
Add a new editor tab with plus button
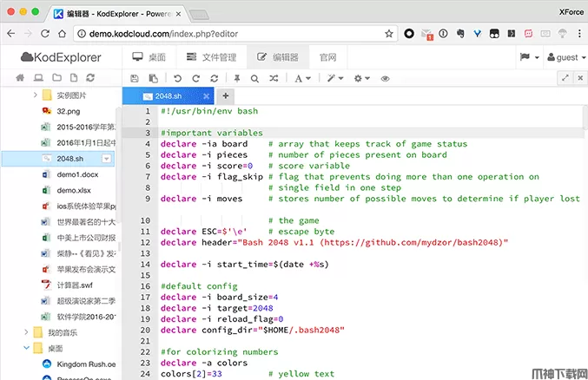(x=226, y=95)
